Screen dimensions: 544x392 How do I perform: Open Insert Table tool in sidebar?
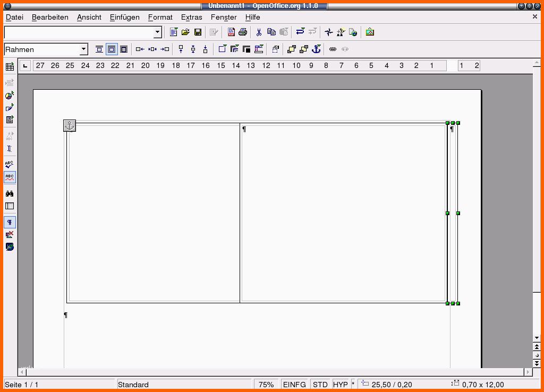pos(10,66)
